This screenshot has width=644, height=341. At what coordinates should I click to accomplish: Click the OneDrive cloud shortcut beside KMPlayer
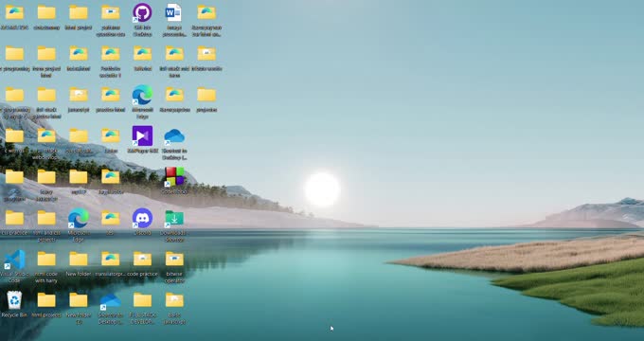pos(174,136)
